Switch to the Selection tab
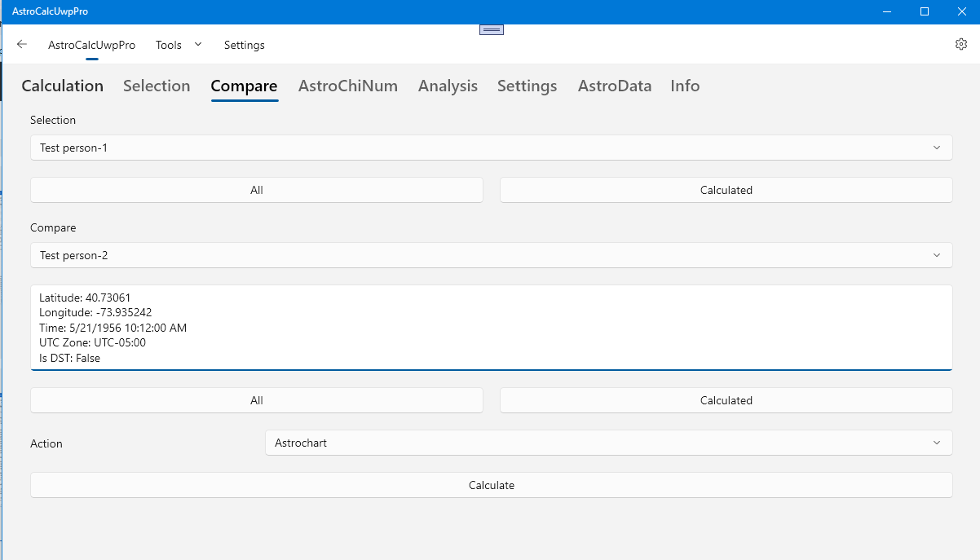The width and height of the screenshot is (980, 560). [157, 86]
